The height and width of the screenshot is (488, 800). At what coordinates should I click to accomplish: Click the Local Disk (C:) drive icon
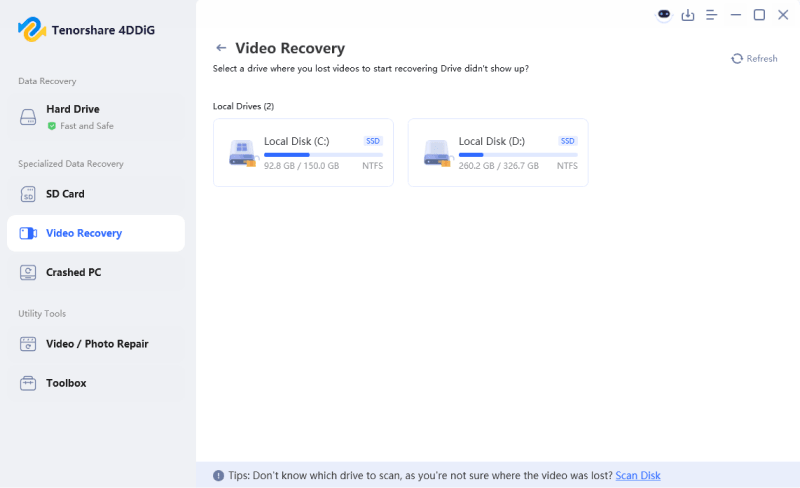tap(242, 152)
